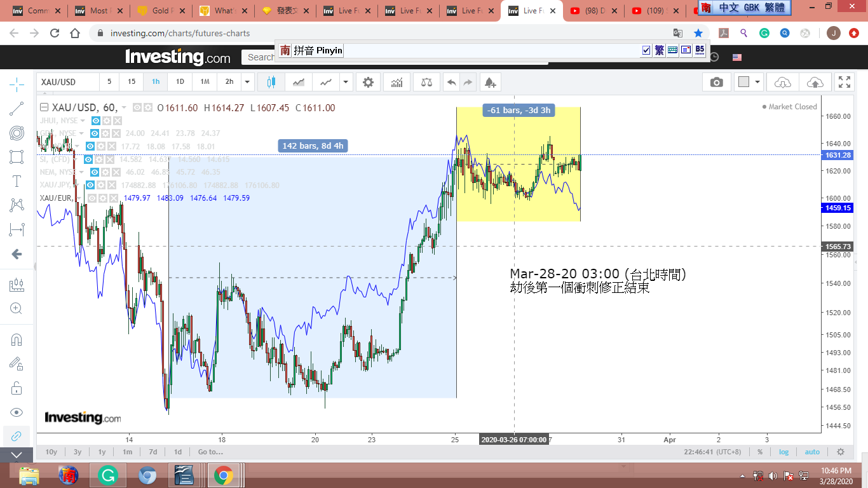Set date range to 7d
The width and height of the screenshot is (868, 488).
coord(153,452)
